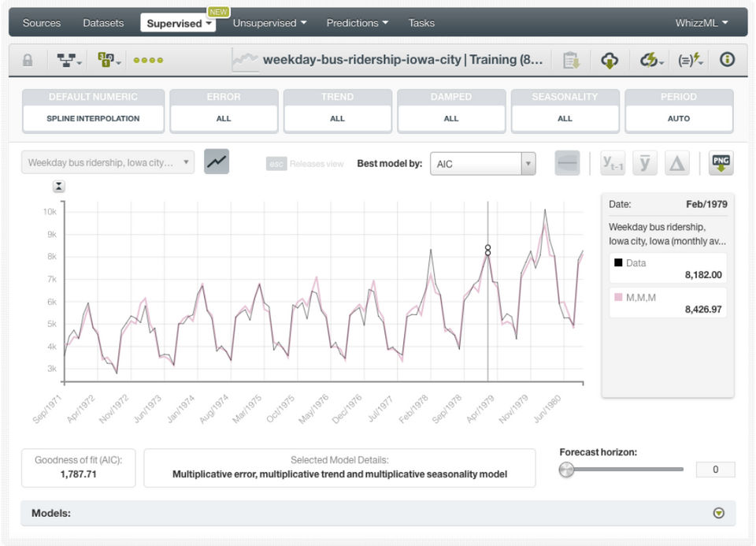
Task: Open the Supervised menu
Action: [180, 23]
